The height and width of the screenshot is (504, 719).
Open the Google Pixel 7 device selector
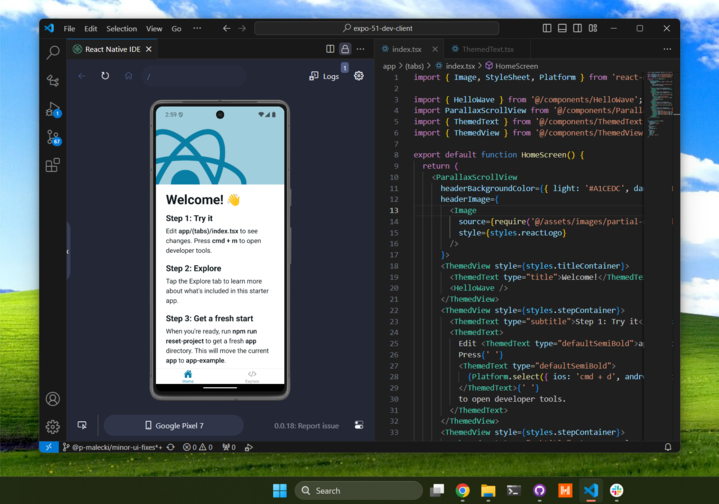[174, 426]
